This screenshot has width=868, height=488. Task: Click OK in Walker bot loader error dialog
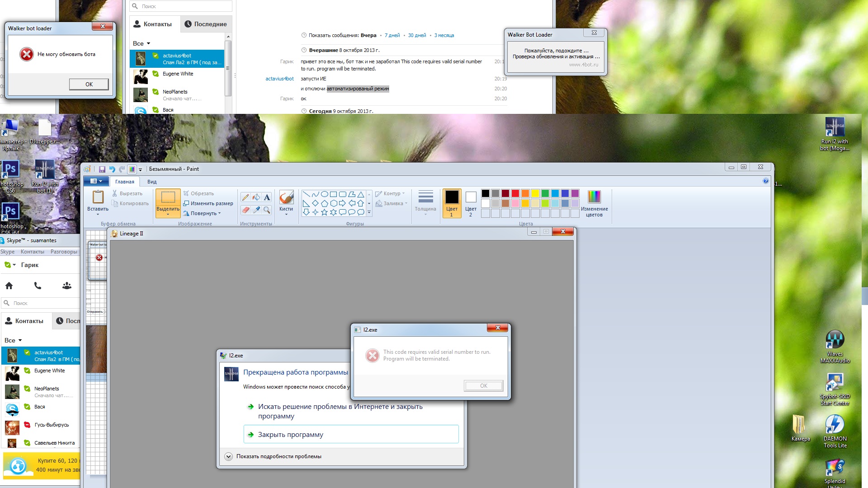pos(89,84)
